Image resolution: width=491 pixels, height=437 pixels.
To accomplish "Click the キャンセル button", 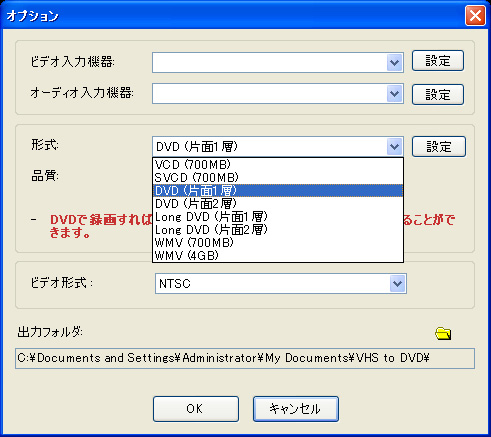I will [x=296, y=409].
